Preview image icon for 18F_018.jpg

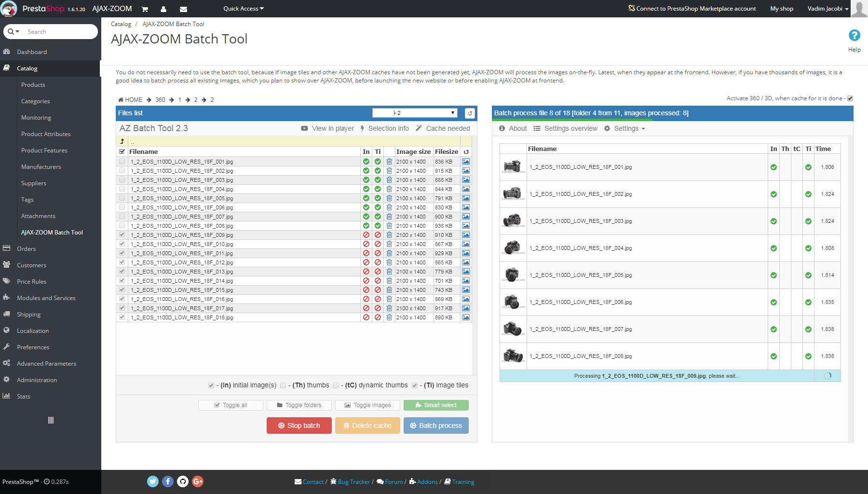tap(466, 317)
